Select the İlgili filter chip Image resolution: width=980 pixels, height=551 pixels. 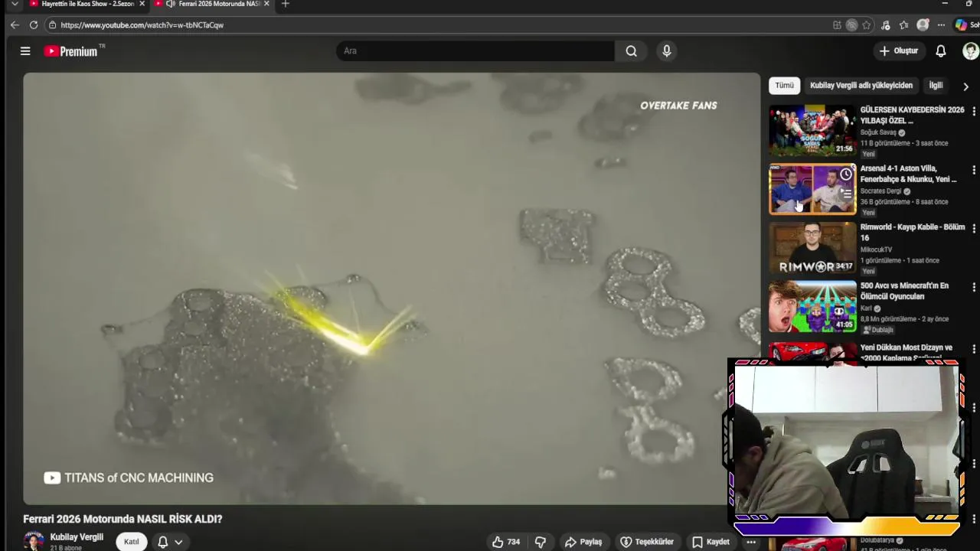click(936, 86)
